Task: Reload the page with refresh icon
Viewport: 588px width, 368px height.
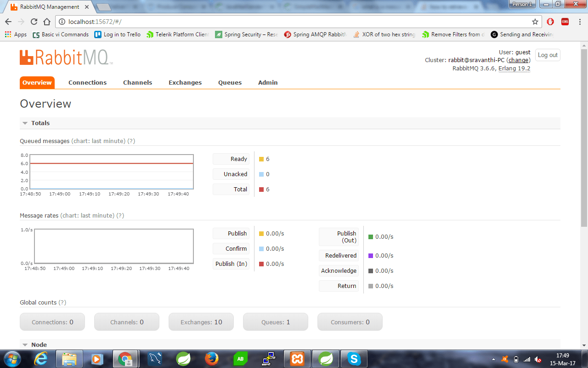Action: click(x=34, y=22)
